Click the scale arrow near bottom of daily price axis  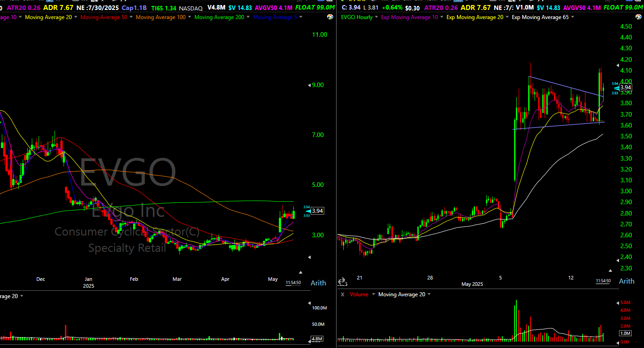(309, 257)
